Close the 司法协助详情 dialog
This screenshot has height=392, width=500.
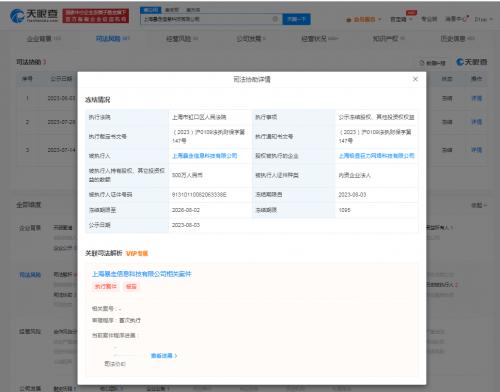click(415, 79)
